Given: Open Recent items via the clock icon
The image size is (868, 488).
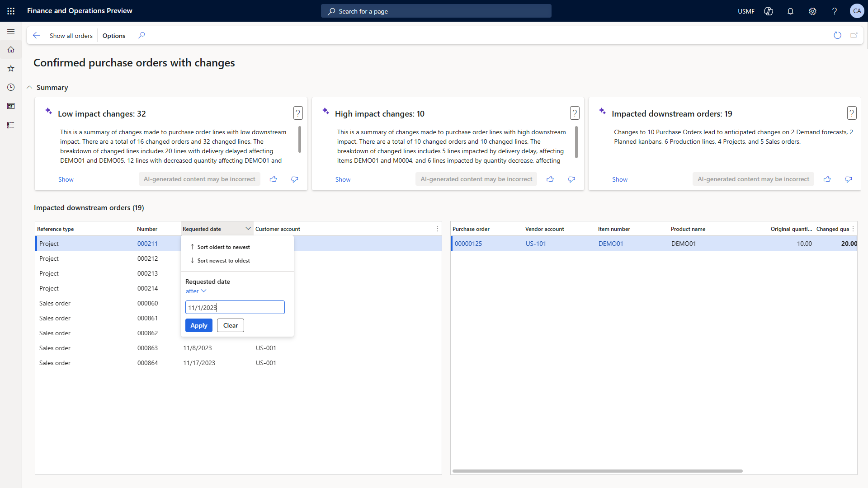Looking at the screenshot, I should (x=11, y=87).
